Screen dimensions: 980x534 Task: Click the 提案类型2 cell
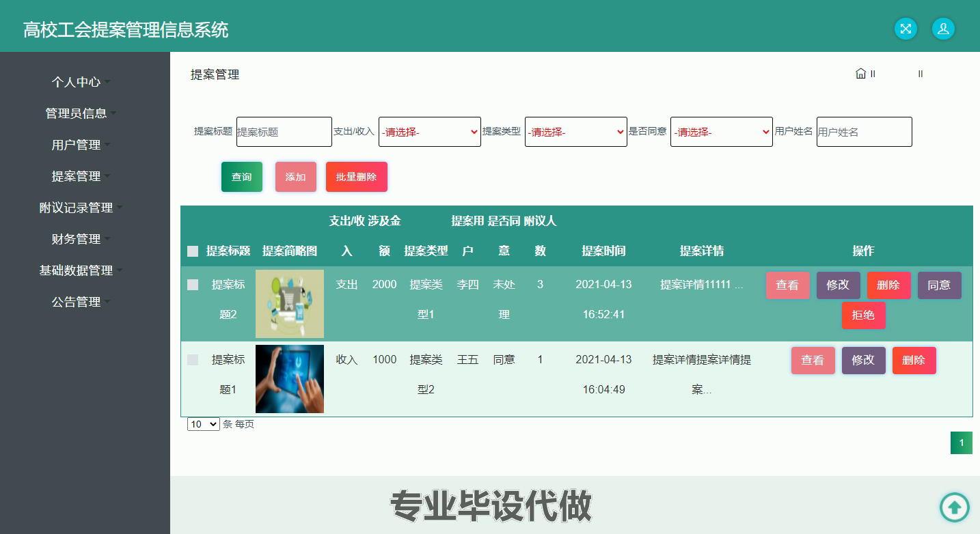point(426,375)
